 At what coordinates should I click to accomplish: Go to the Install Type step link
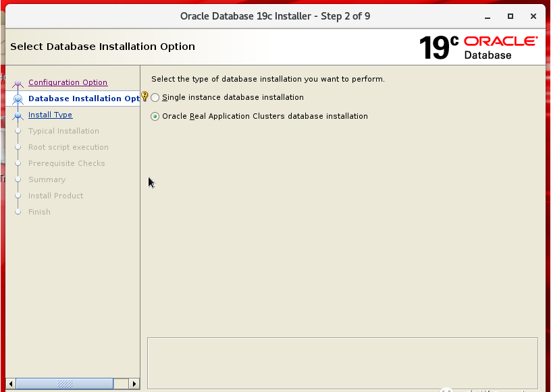(x=50, y=115)
